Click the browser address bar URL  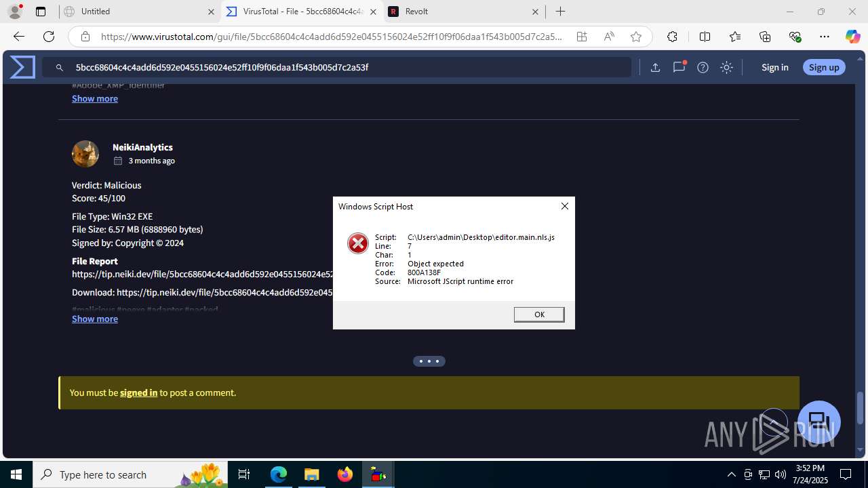332,37
